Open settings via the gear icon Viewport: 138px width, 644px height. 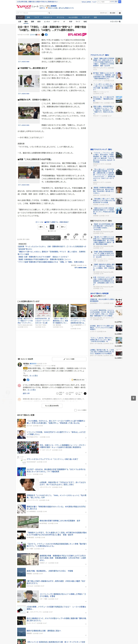point(120,13)
